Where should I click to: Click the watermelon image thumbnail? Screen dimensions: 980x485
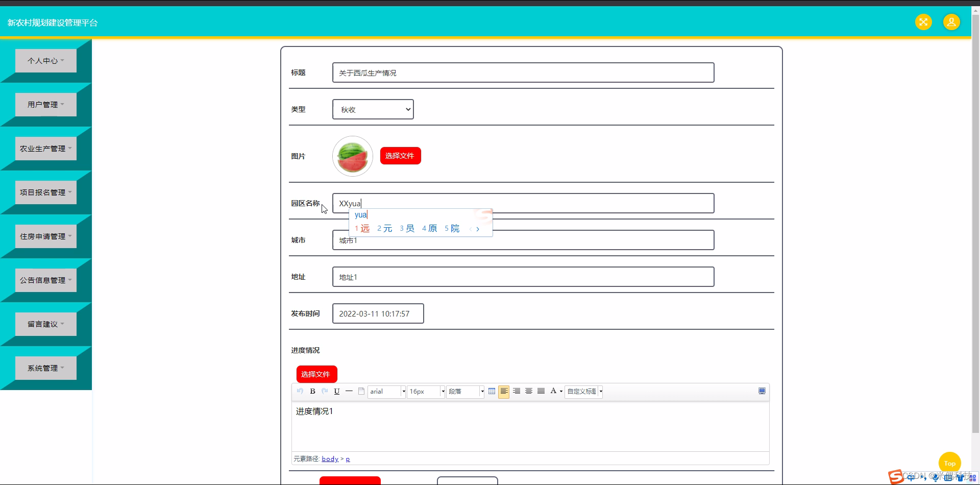[353, 156]
